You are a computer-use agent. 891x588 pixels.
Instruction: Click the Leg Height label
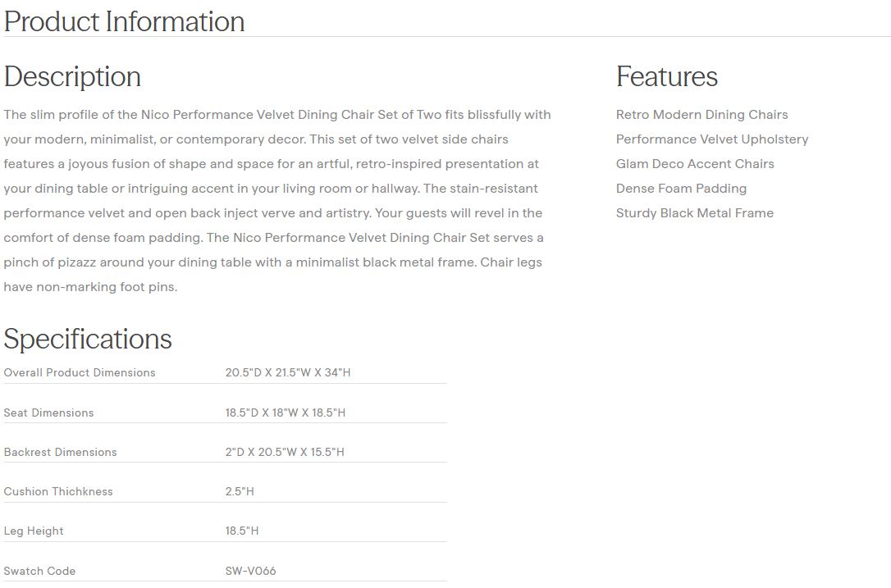tap(34, 531)
